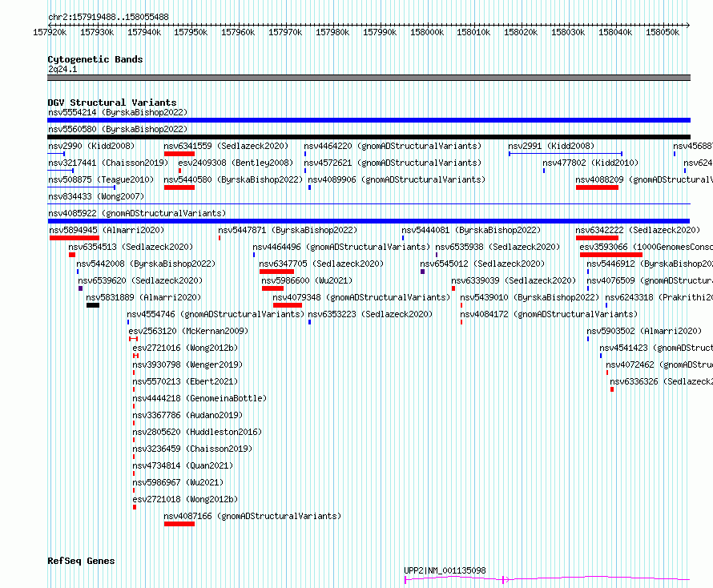Select nsv6539620 (Sedlazeck2020) variant
The image size is (713, 588).
[x=140, y=280]
